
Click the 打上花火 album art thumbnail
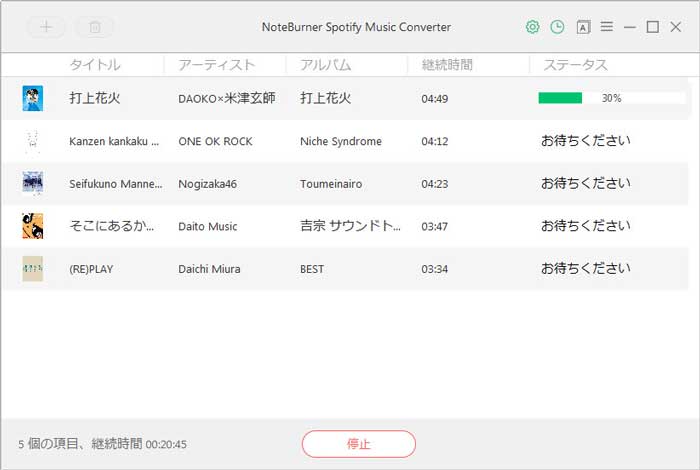point(33,98)
